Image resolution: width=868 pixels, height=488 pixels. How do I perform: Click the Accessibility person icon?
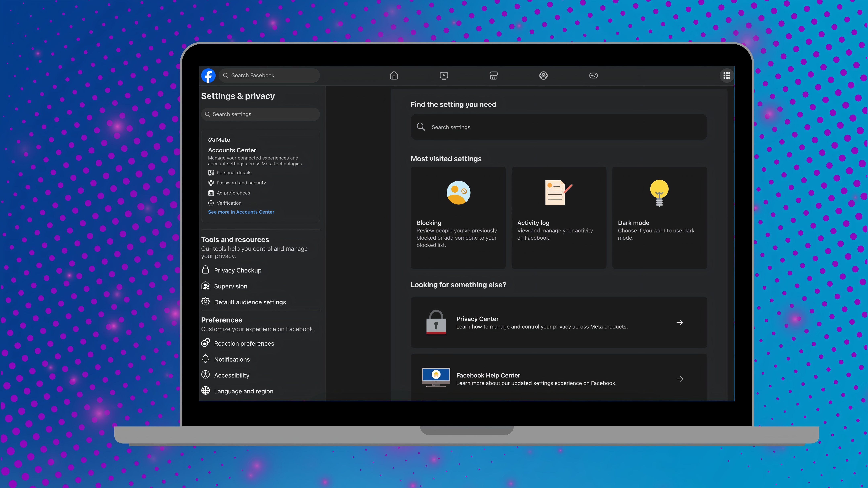coord(205,375)
